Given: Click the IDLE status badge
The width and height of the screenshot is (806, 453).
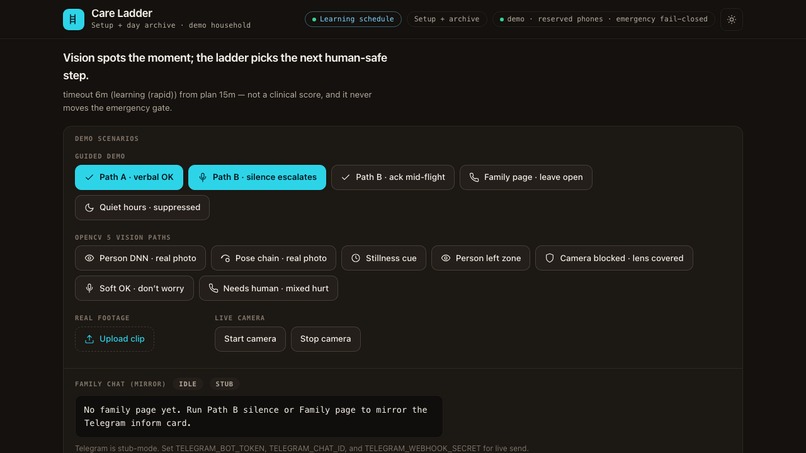Looking at the screenshot, I should [x=188, y=384].
